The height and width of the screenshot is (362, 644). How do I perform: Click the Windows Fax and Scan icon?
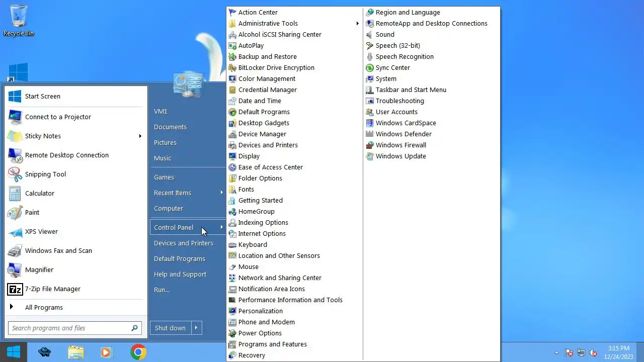click(x=15, y=250)
